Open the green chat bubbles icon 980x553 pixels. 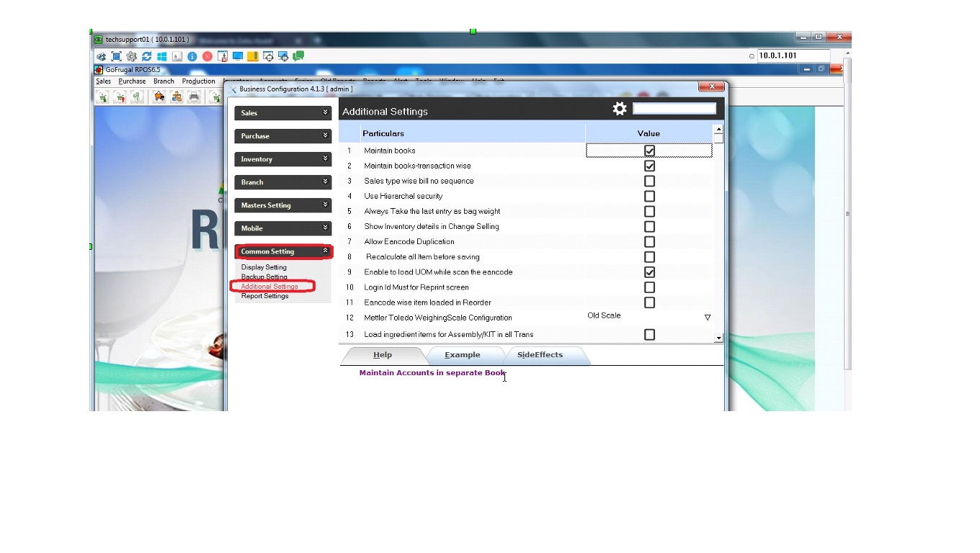[298, 56]
